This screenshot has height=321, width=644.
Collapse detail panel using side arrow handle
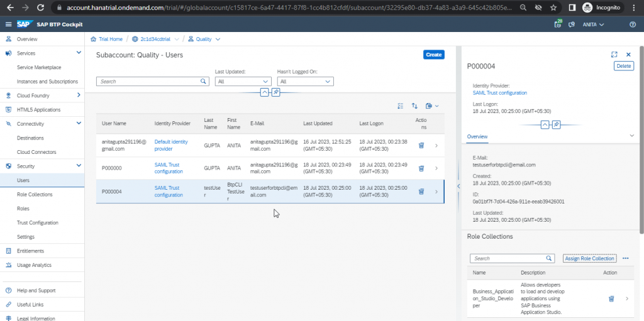[x=458, y=186]
